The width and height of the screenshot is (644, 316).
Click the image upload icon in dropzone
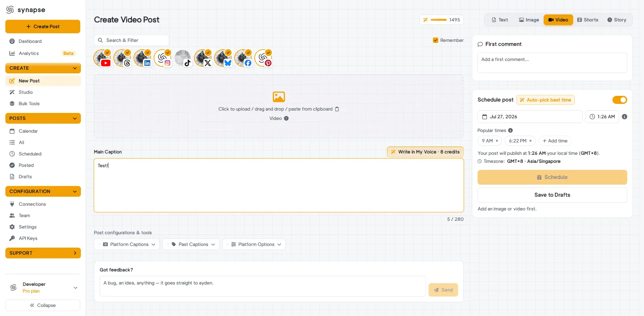[x=279, y=97]
